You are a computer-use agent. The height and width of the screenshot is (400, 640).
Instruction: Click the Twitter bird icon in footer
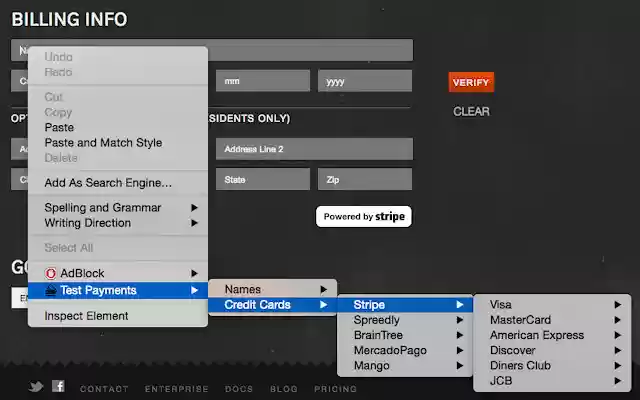point(36,387)
